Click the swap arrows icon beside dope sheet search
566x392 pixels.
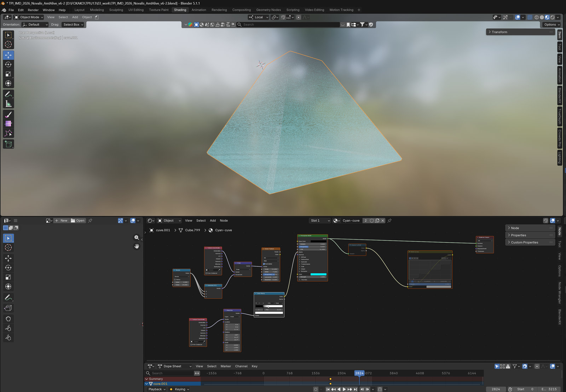(197, 373)
